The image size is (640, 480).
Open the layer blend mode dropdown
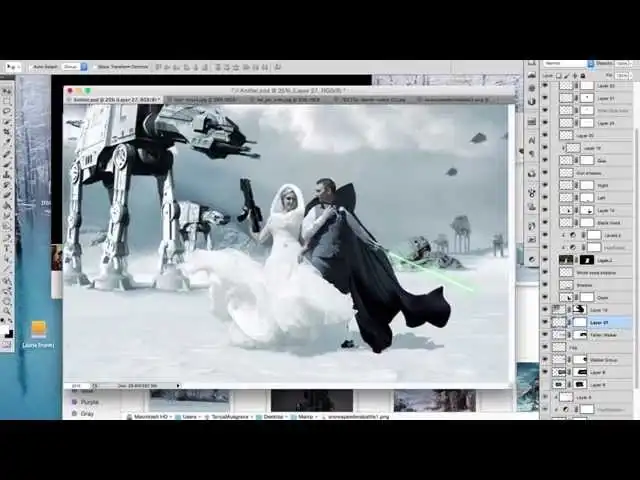click(566, 63)
